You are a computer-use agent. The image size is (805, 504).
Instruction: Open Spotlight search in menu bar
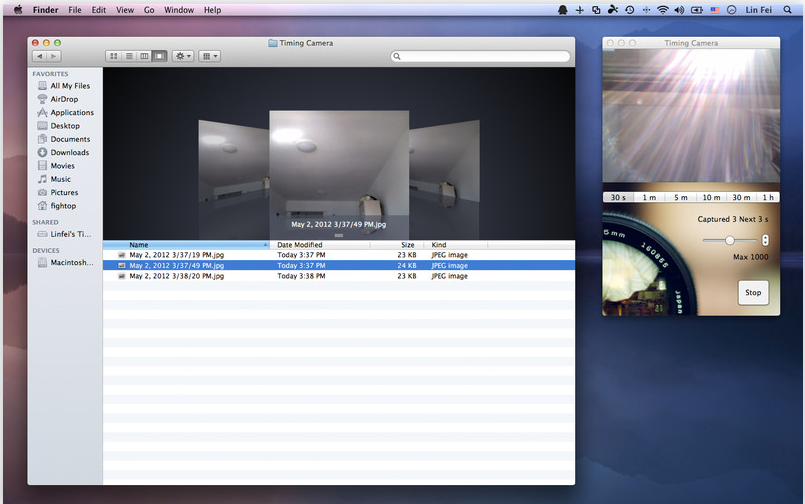[x=788, y=9]
